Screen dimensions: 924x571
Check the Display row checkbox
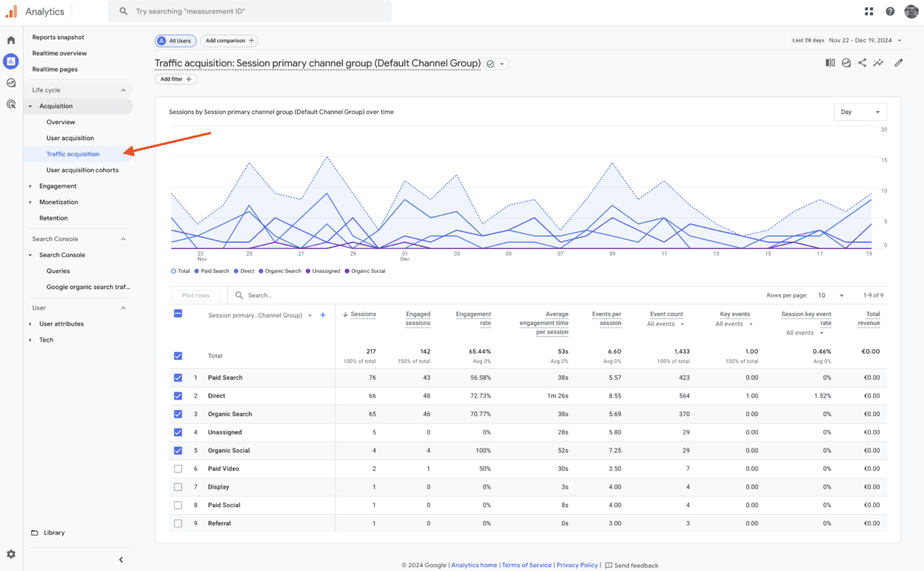pyautogui.click(x=178, y=487)
